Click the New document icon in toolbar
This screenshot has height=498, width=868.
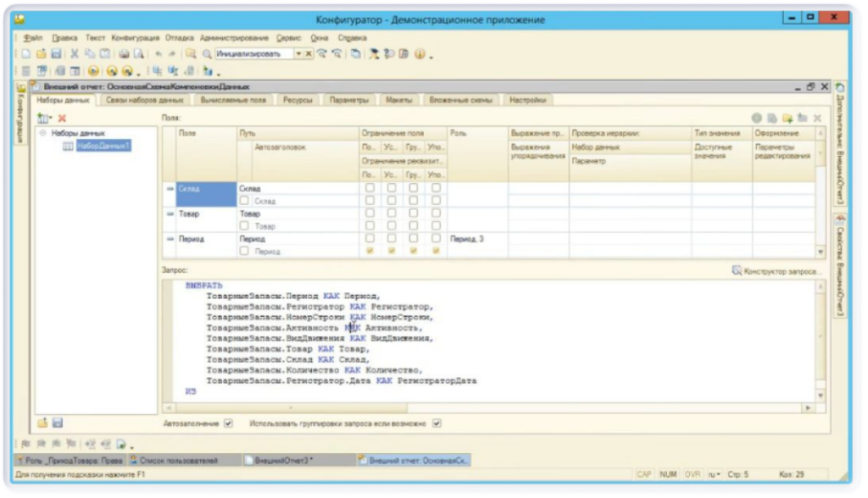pos(27,54)
